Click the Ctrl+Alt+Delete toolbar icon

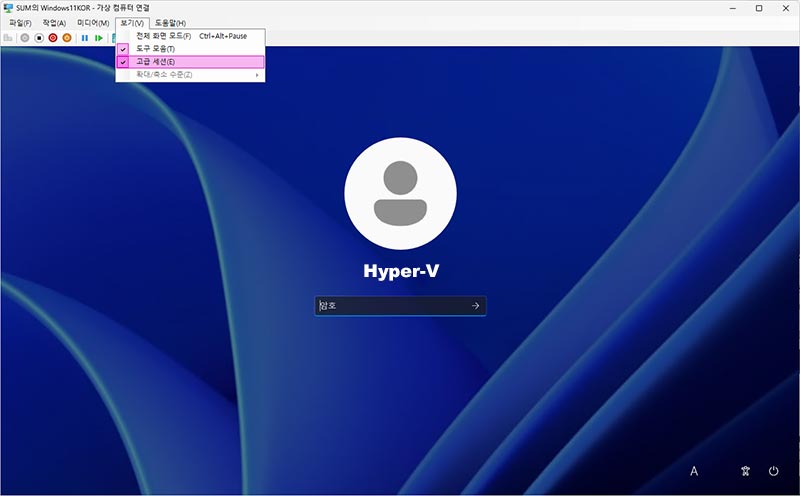pyautogui.click(x=8, y=38)
